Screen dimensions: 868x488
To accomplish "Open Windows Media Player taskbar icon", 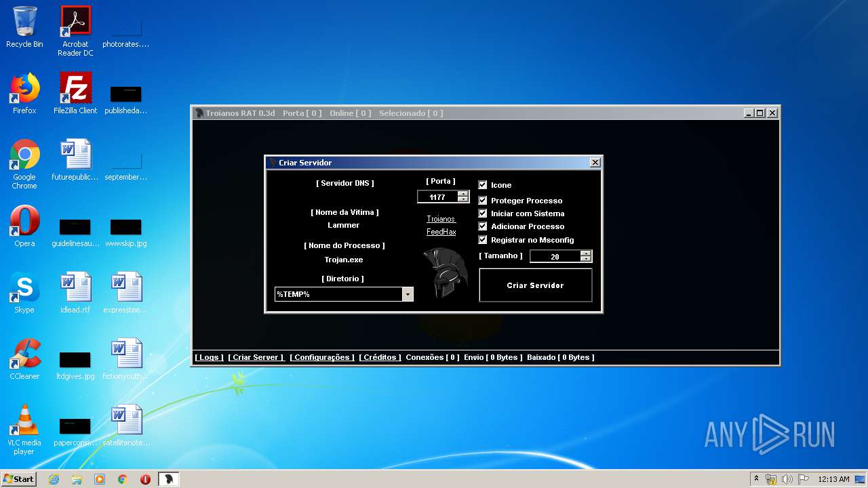I will click(x=100, y=479).
